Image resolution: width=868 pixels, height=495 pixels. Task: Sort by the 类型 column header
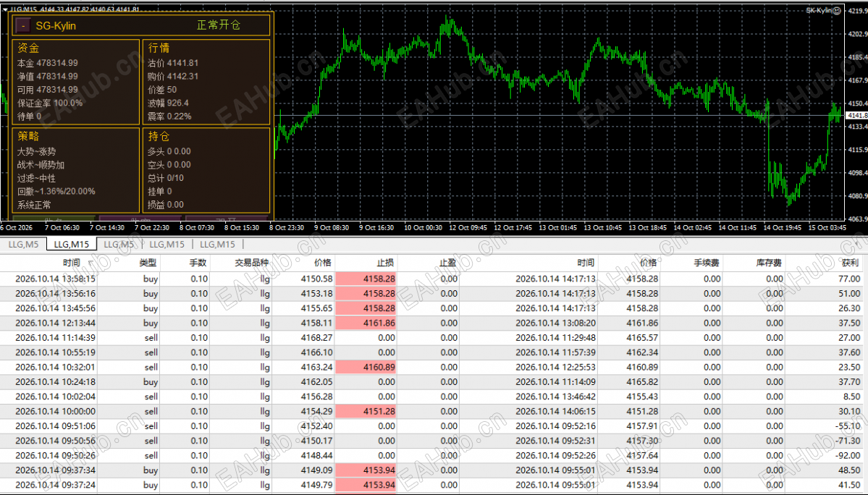tap(148, 263)
